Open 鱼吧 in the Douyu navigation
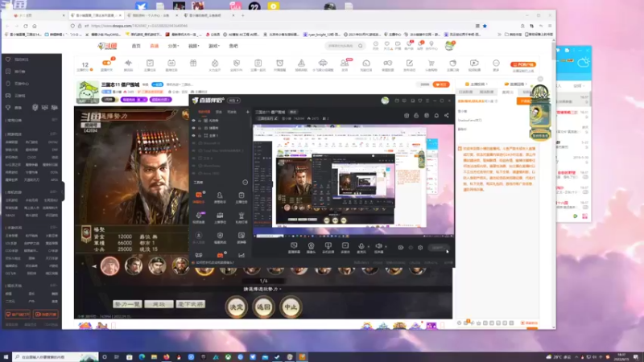This screenshot has width=644, height=362. point(233,46)
